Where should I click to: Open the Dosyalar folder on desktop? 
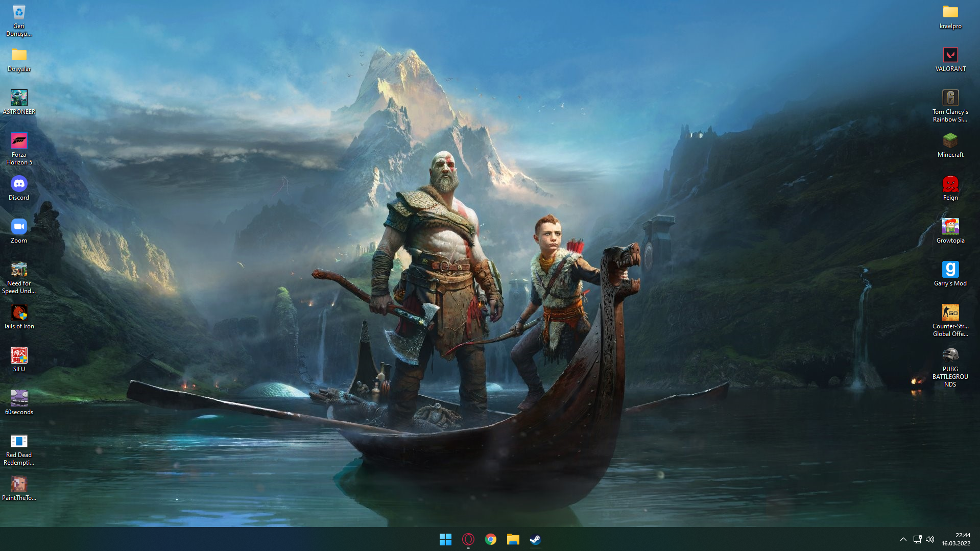19,60
